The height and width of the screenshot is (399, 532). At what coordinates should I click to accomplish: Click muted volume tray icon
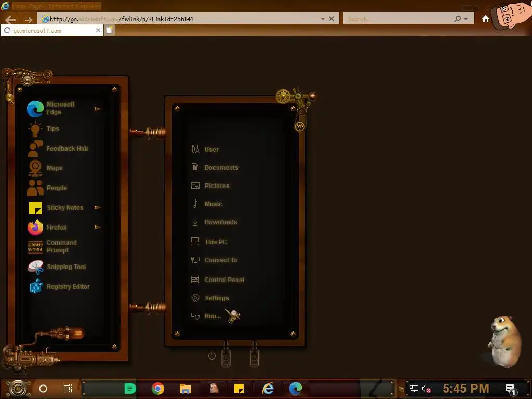[427, 389]
